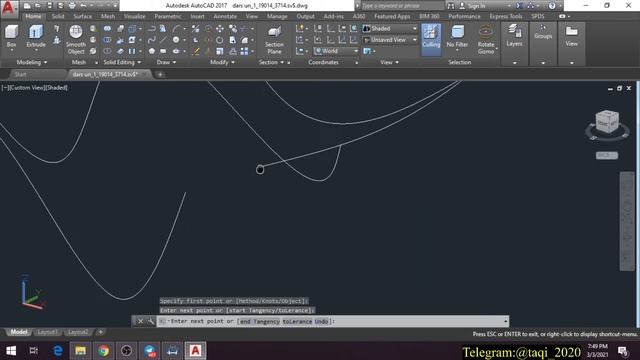Click in the keyword search field
Viewport: 640px width, 360px height.
(402, 6)
